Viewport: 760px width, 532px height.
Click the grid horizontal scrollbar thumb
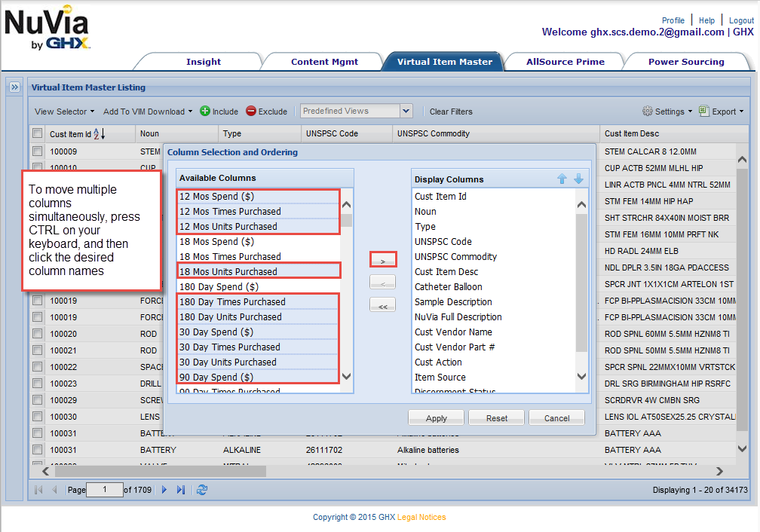(x=161, y=472)
